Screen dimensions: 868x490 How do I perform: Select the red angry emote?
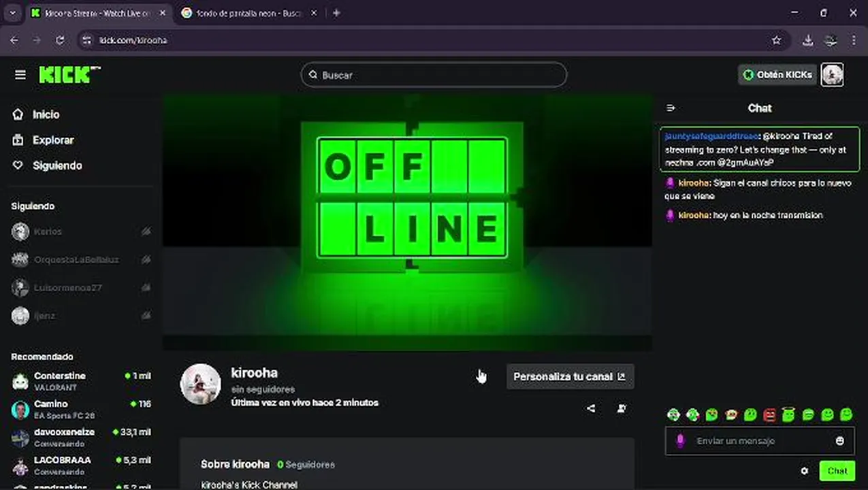tap(769, 414)
